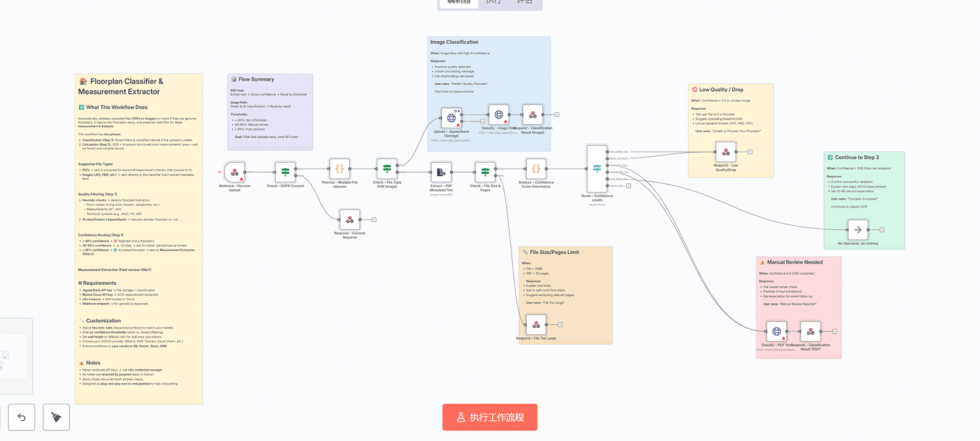Open the Upload – JigsawStack (Storage) node

click(451, 118)
